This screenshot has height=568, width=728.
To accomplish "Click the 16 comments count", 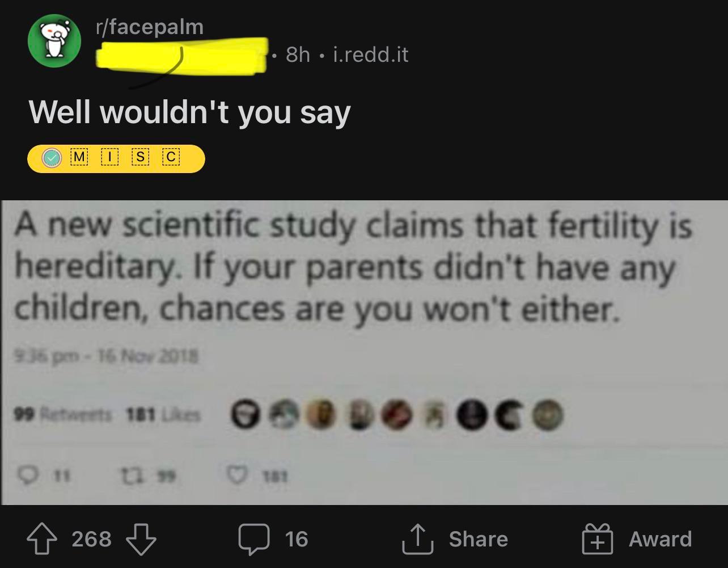I will click(x=296, y=540).
